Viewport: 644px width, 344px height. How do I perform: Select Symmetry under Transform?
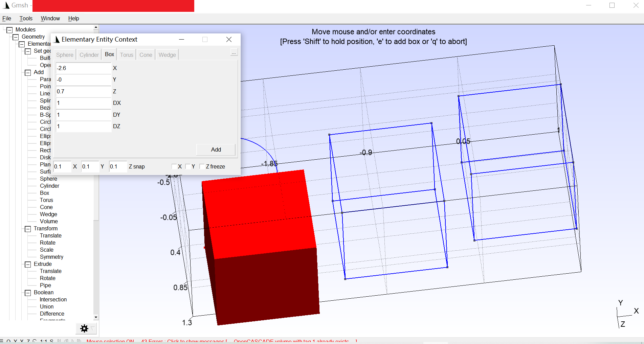[51, 257]
